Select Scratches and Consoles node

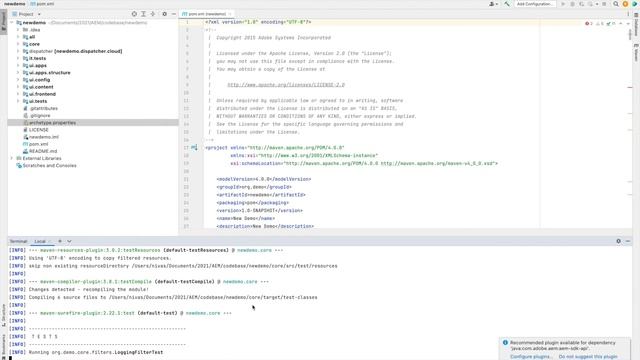click(x=49, y=166)
